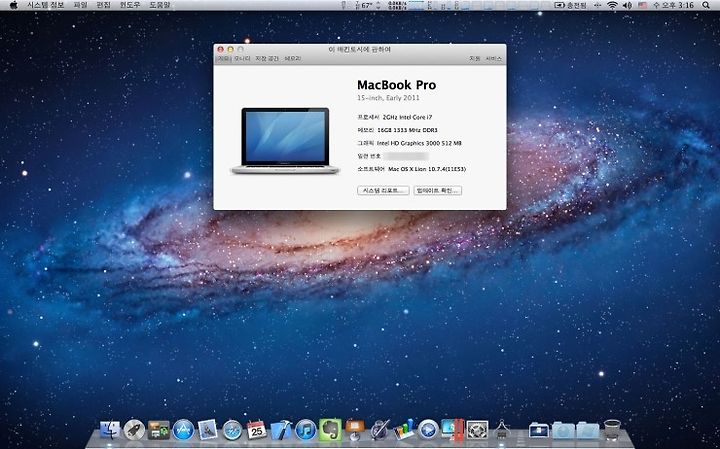Open the 도움말 menu
Image resolution: width=720 pixels, height=449 pixels.
coord(160,5)
